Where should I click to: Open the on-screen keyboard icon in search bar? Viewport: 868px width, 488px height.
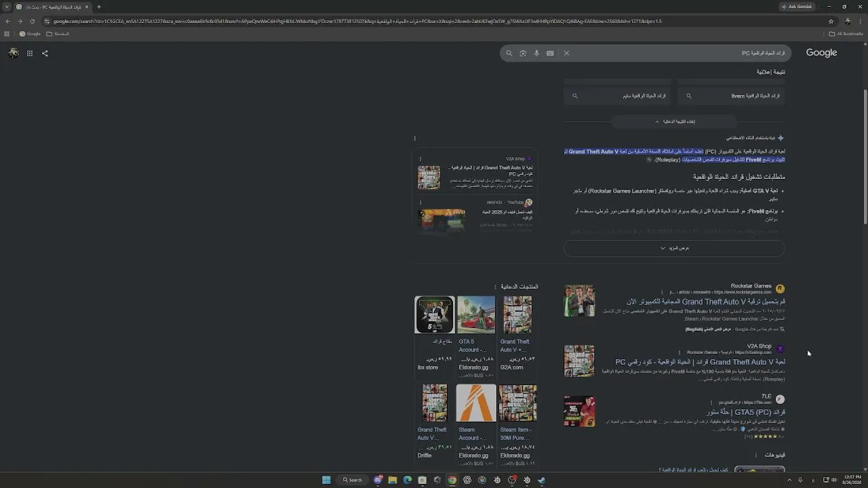click(x=550, y=53)
